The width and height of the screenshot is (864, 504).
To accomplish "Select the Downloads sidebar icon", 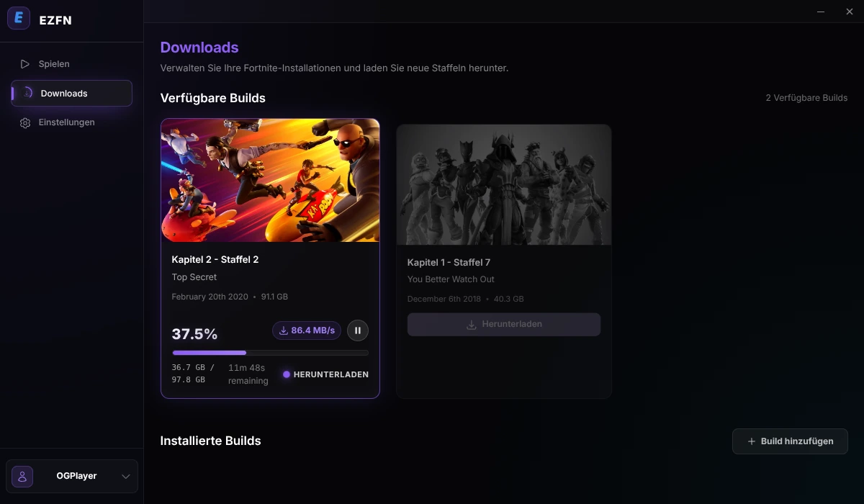I will (x=27, y=93).
